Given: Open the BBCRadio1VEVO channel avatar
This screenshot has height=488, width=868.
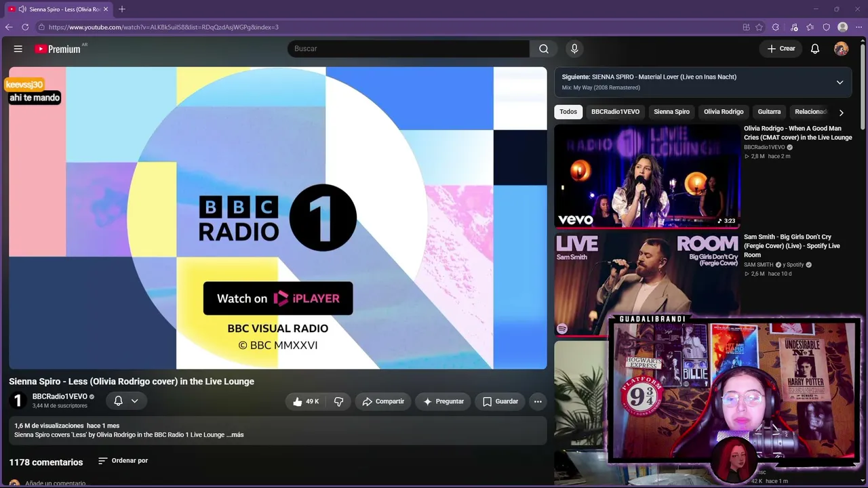Looking at the screenshot, I should coord(18,401).
